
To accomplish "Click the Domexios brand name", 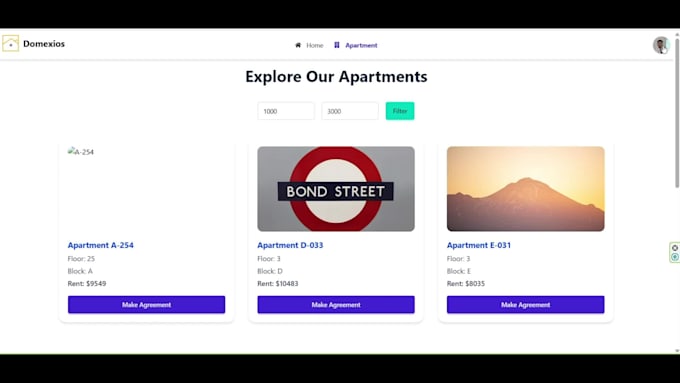I will (x=44, y=44).
